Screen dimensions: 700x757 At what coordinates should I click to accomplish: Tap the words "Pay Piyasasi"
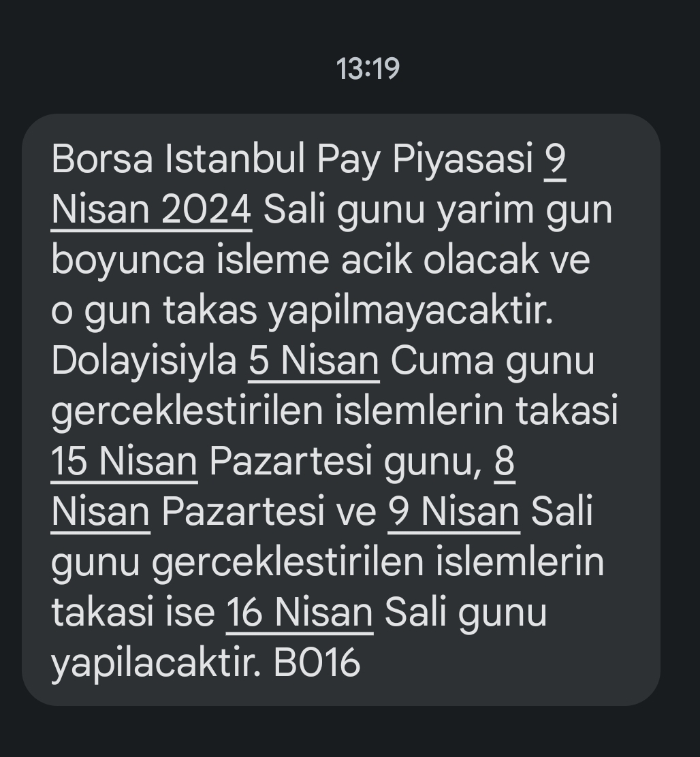pyautogui.click(x=425, y=160)
